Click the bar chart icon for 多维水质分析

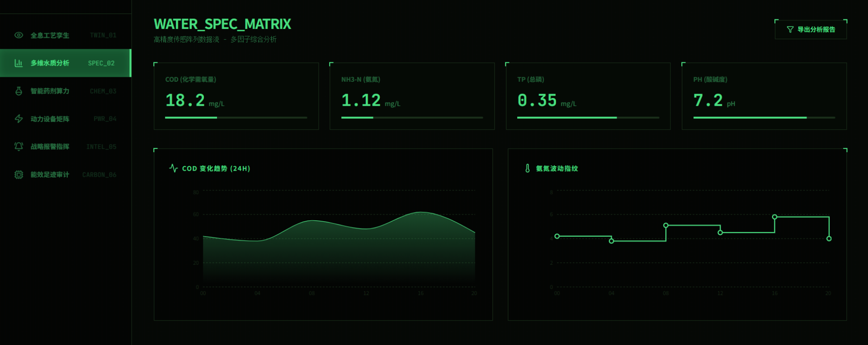19,63
